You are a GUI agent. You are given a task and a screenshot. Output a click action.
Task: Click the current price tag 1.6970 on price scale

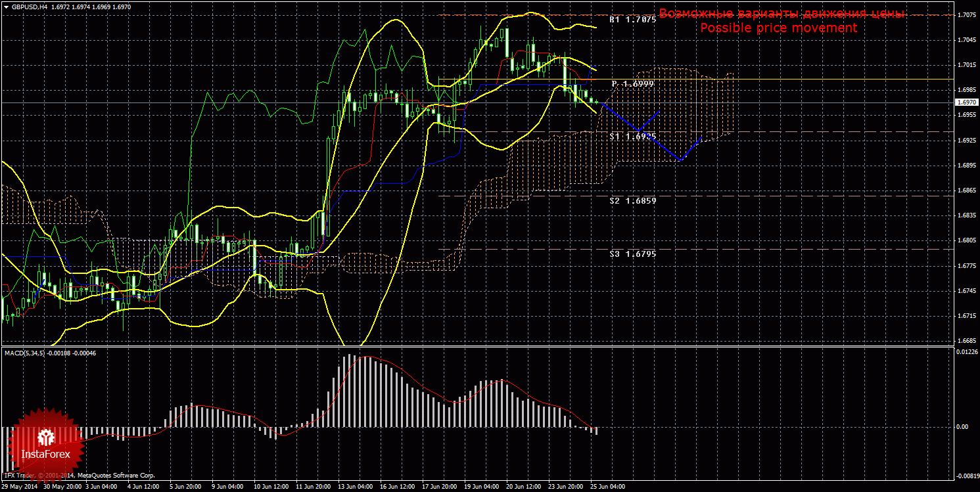pyautogui.click(x=966, y=102)
